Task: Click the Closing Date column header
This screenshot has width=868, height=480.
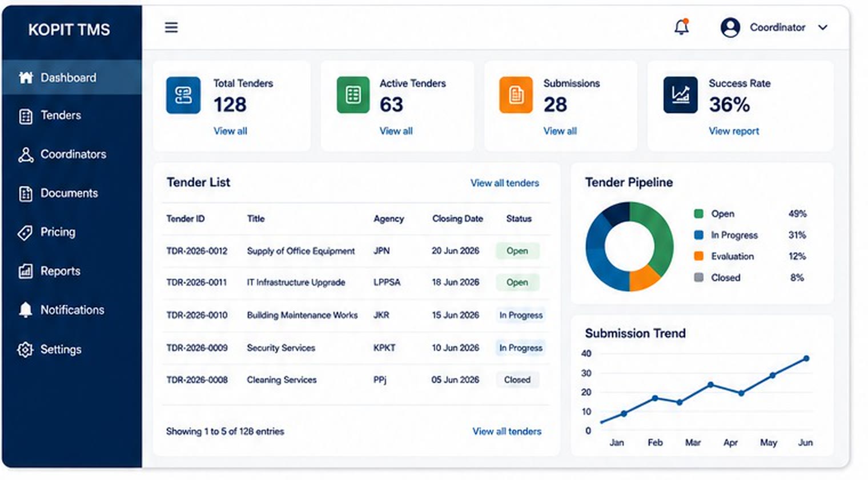Action: [x=457, y=219]
